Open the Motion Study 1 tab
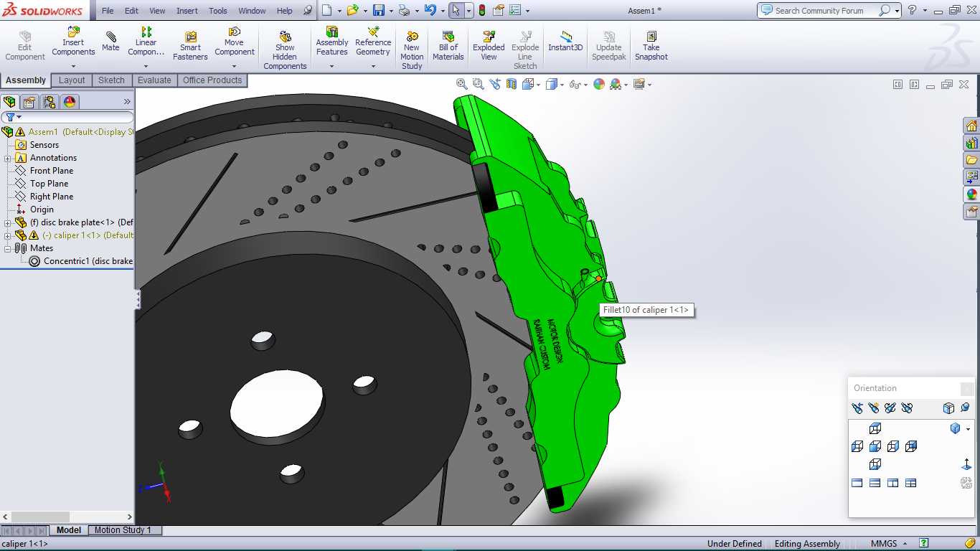The height and width of the screenshot is (551, 980). [x=123, y=530]
